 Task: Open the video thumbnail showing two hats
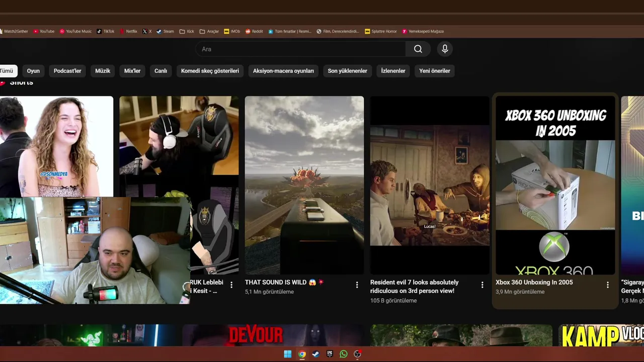click(461, 335)
